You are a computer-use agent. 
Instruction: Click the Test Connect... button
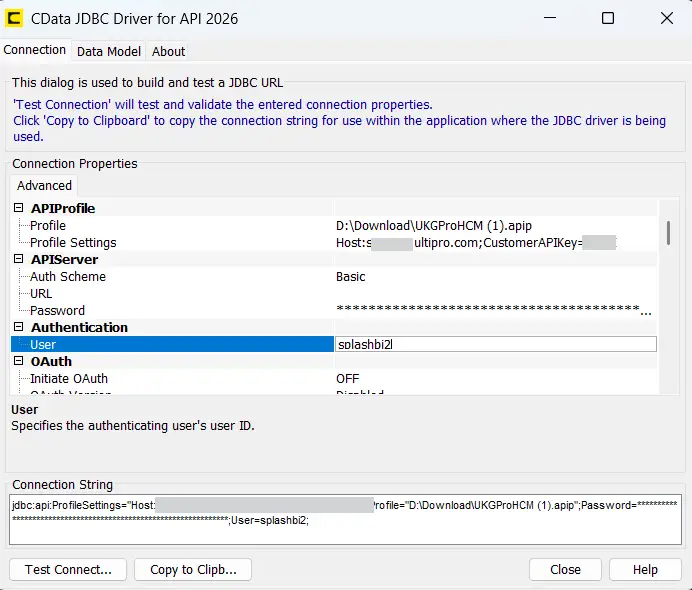(x=68, y=569)
